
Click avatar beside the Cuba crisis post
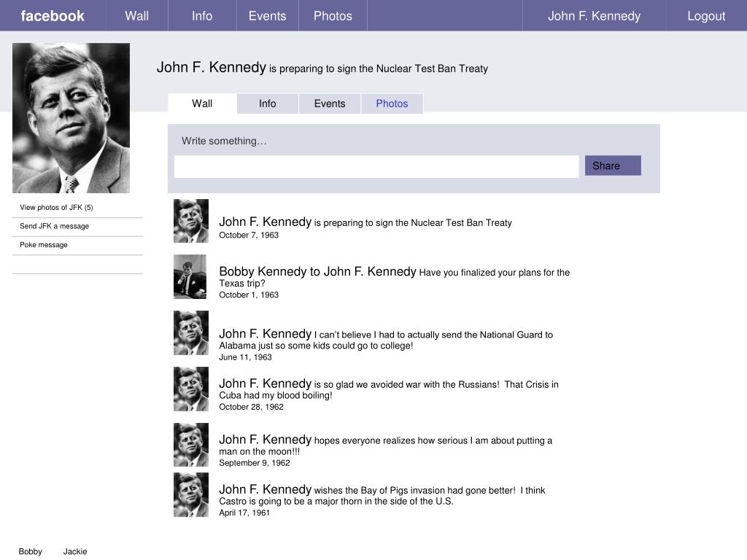[191, 389]
